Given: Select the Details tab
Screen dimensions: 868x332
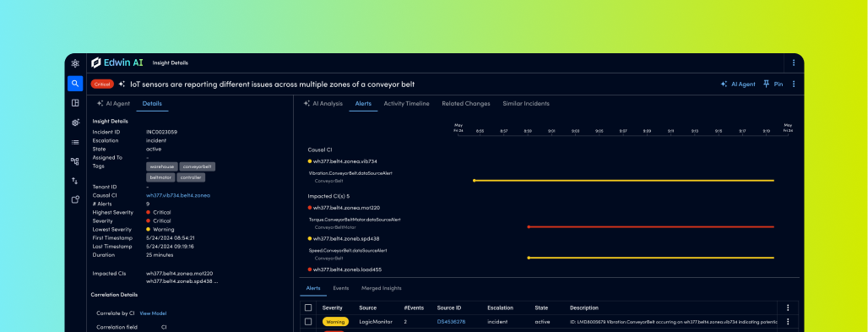Looking at the screenshot, I should tap(152, 104).
